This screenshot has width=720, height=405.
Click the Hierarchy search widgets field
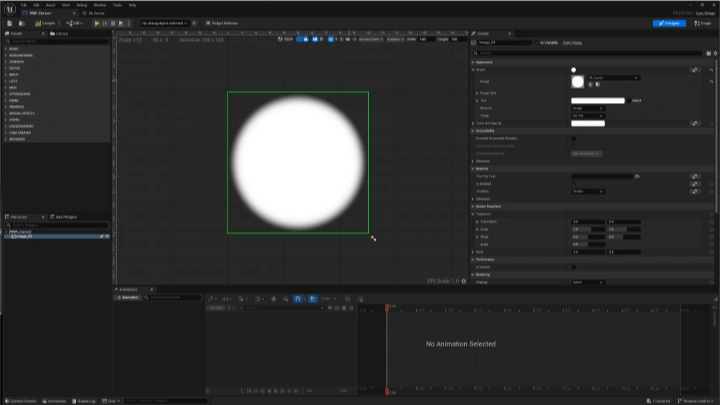click(57, 225)
